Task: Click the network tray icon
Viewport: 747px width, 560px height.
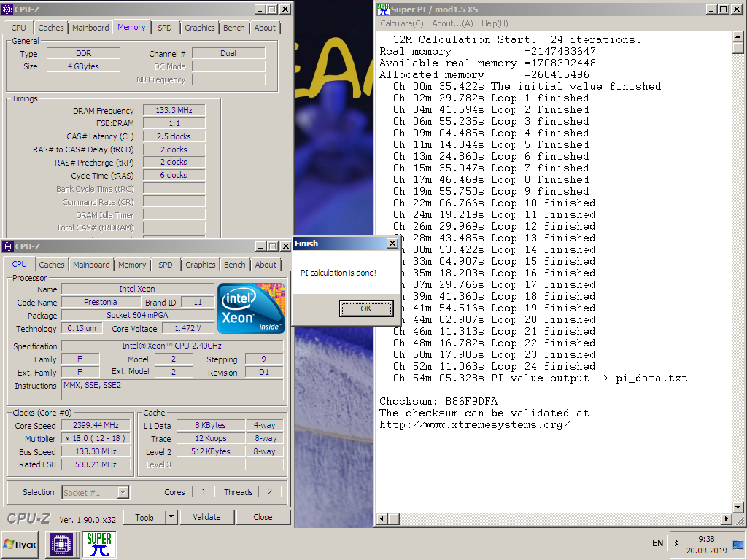Action: point(738,544)
